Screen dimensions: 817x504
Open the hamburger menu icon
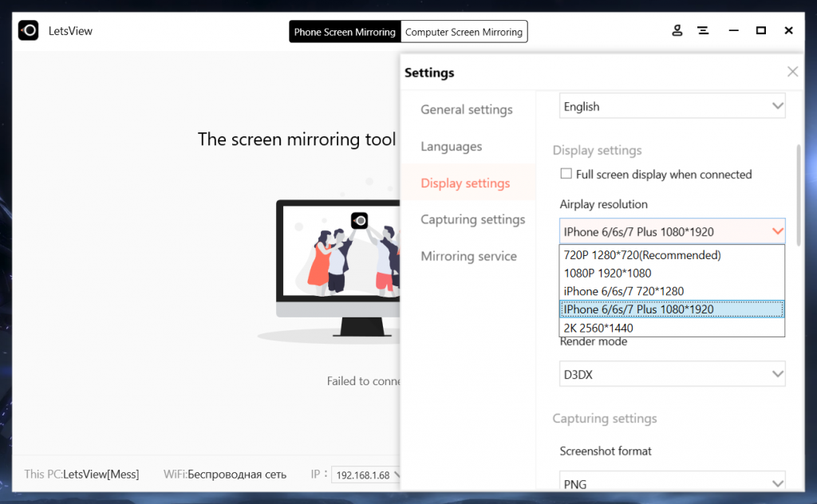tap(703, 31)
